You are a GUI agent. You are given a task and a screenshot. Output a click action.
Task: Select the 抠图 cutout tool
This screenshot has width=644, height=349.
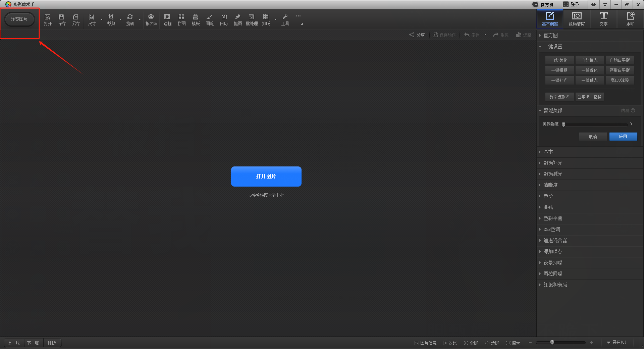pyautogui.click(x=238, y=19)
